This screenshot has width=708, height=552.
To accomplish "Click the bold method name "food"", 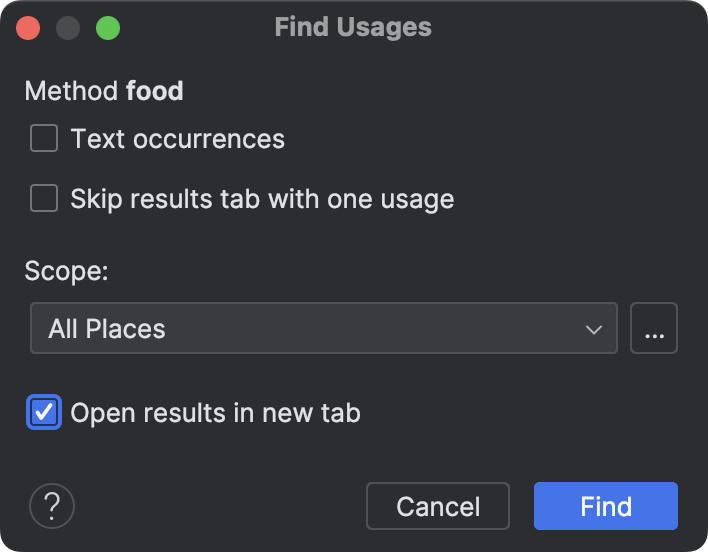I will click(x=155, y=91).
